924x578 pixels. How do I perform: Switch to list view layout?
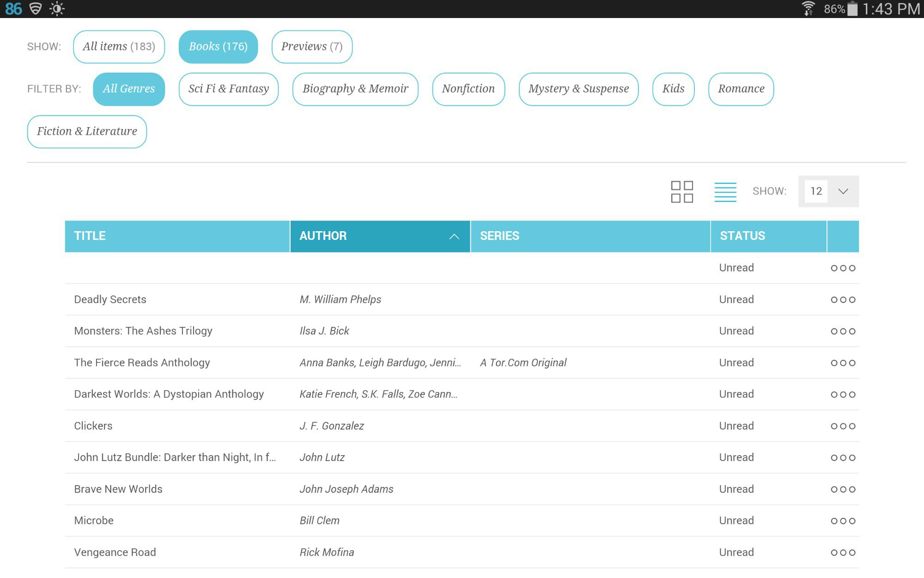[x=725, y=191]
